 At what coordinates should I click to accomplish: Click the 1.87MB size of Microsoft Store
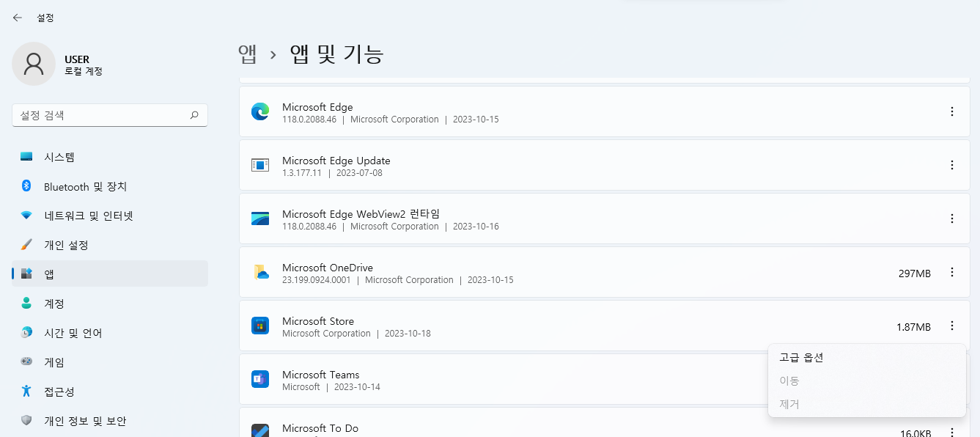[x=913, y=327]
